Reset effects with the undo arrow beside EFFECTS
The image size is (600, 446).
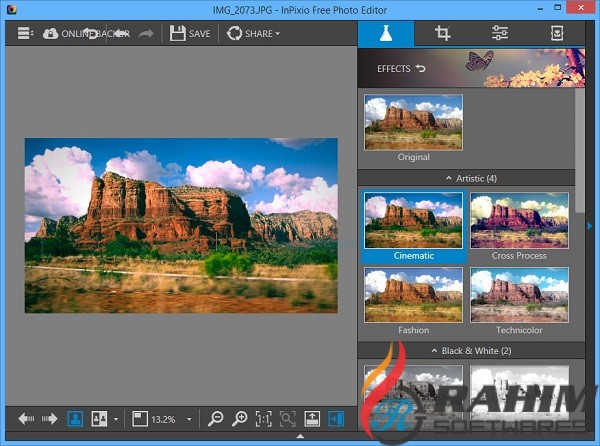[x=420, y=68]
